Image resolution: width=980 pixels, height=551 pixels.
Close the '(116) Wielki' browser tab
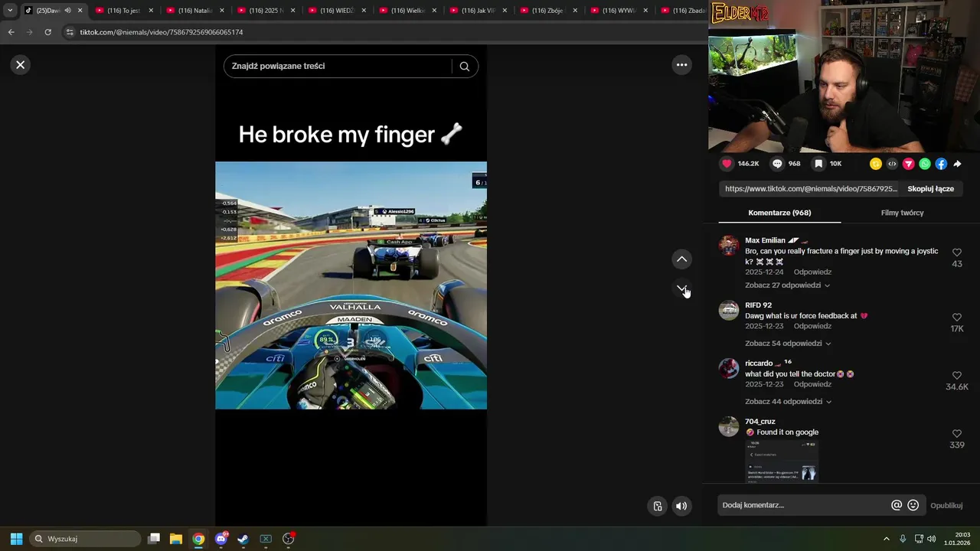click(x=434, y=11)
